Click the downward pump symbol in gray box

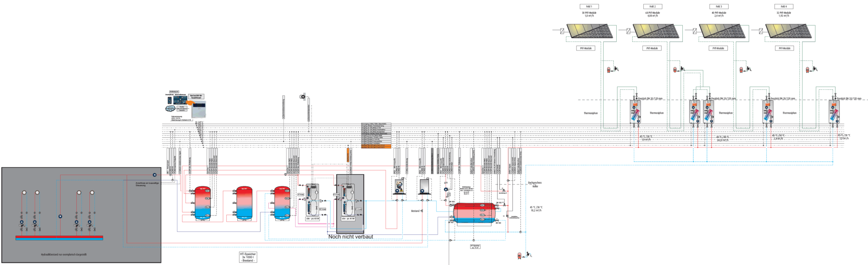point(60,216)
